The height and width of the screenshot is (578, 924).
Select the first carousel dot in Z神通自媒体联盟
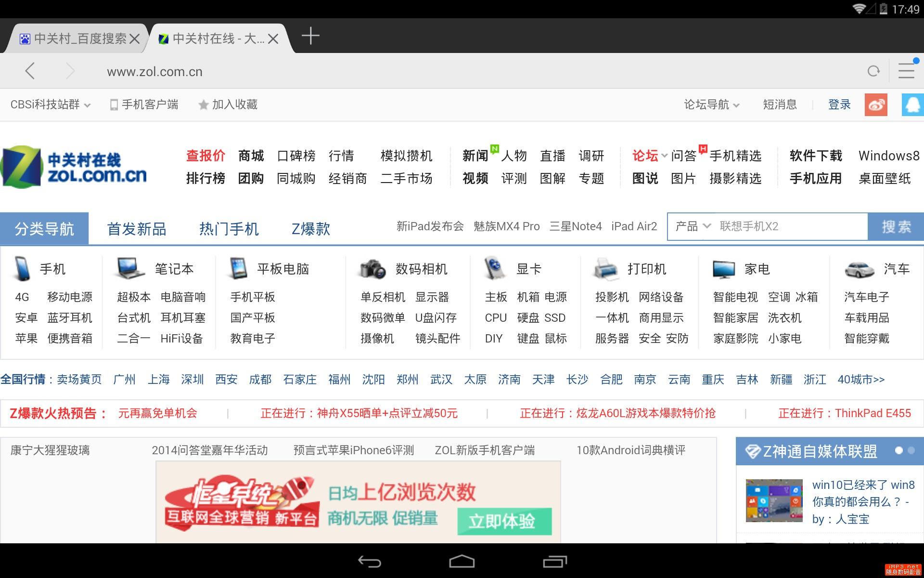tap(898, 450)
